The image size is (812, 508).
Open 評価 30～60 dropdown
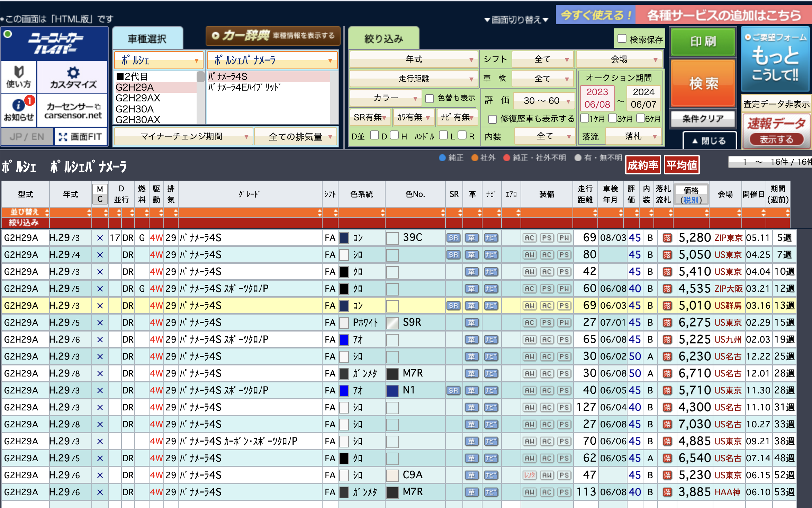543,100
